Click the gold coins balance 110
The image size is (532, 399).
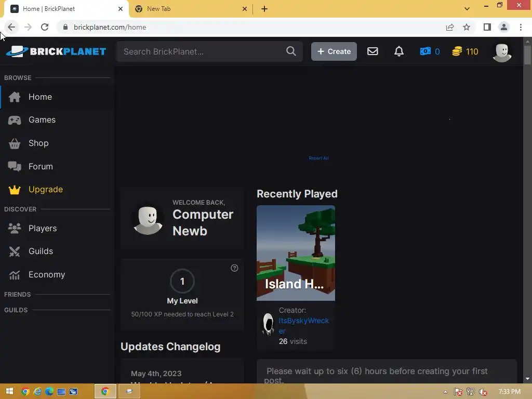tap(465, 51)
